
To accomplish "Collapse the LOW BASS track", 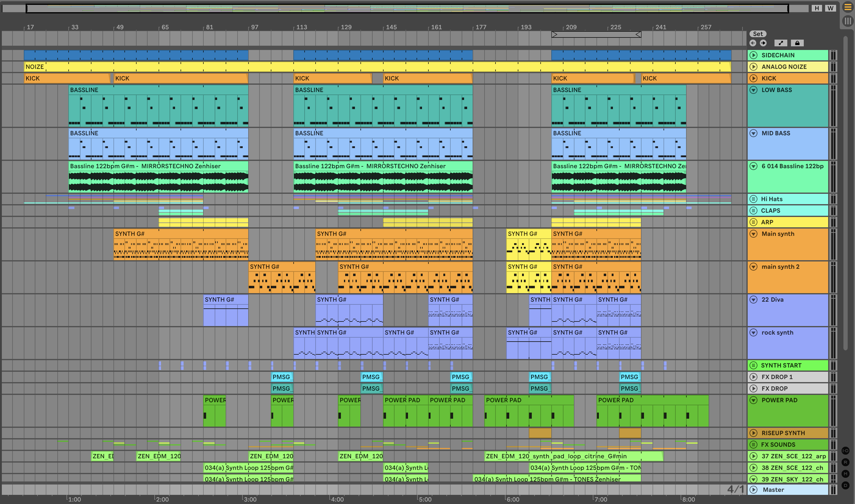I will click(753, 90).
